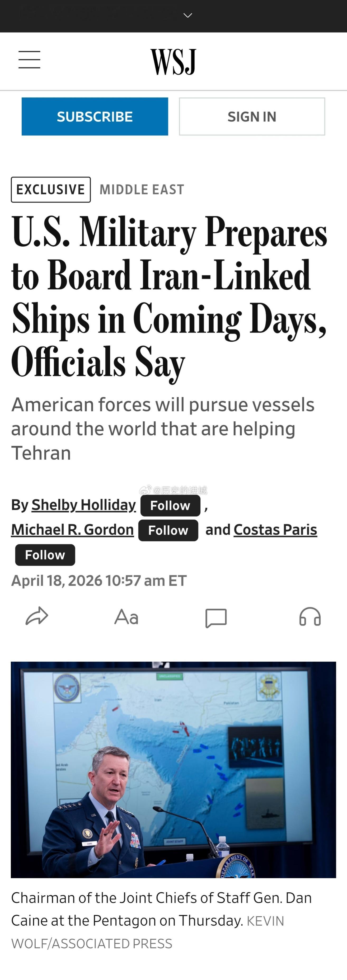Image resolution: width=347 pixels, height=980 pixels.
Task: Open the EXCLUSIVE tag
Action: [51, 190]
